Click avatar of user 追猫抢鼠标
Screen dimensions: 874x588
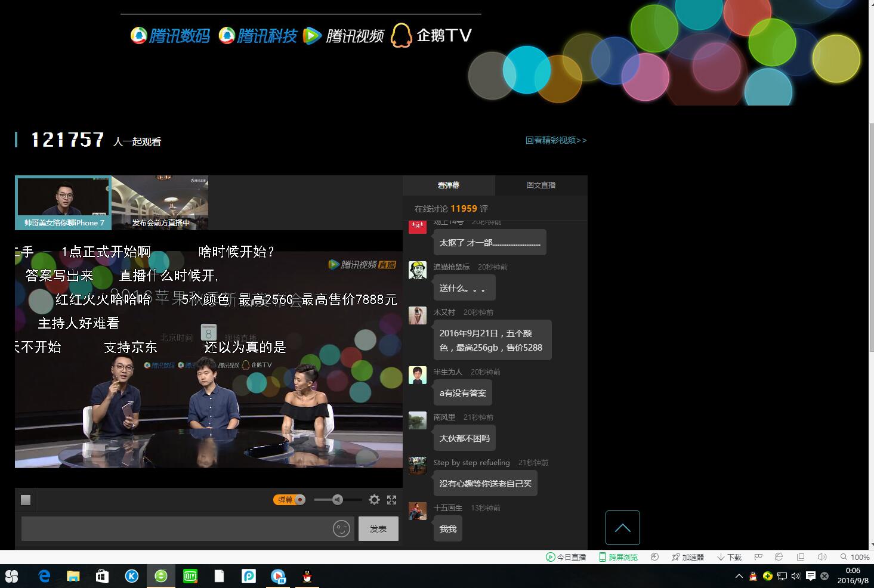point(418,270)
